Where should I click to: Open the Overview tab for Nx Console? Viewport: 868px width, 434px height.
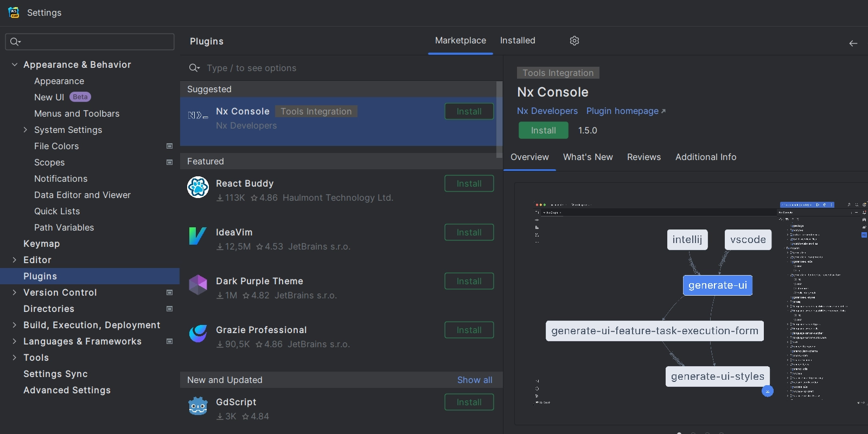(529, 157)
